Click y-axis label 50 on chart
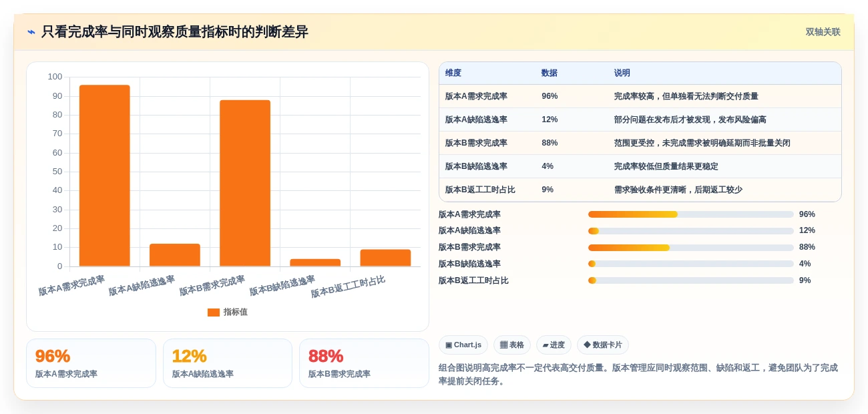The image size is (868, 414). tap(57, 172)
